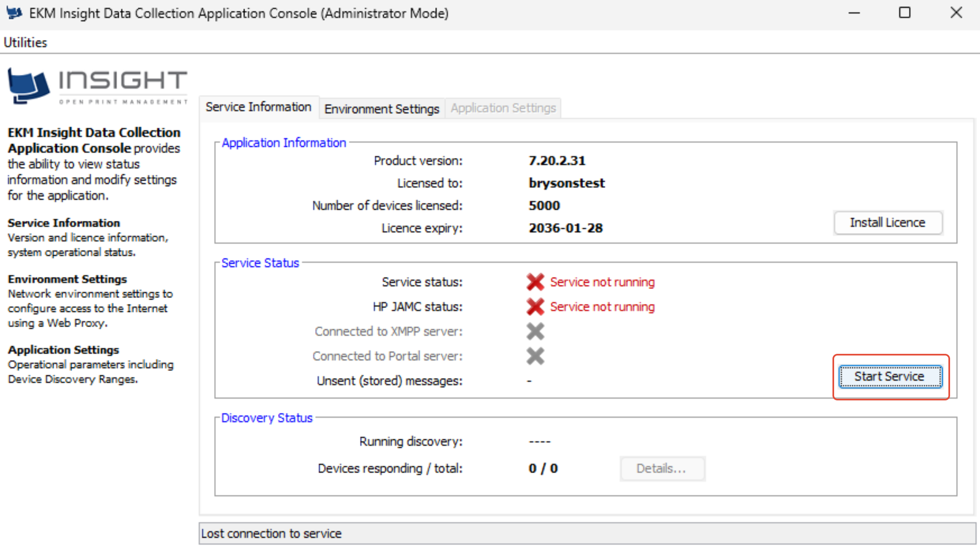Maximize the console window

click(x=904, y=13)
